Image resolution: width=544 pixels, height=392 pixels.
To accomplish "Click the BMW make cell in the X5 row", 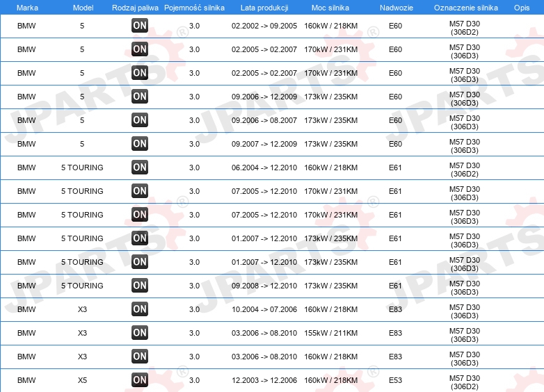I will pyautogui.click(x=26, y=380).
